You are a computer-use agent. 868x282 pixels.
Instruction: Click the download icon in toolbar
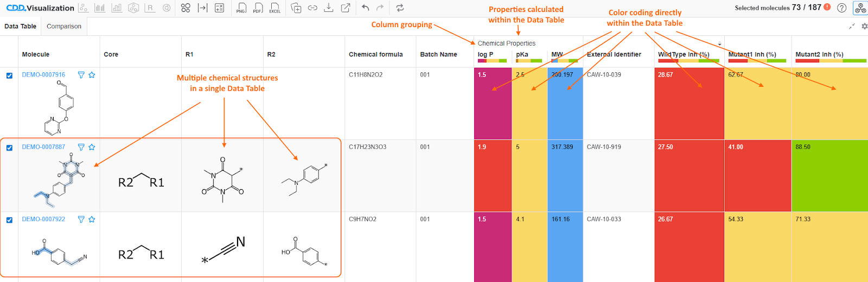tap(328, 8)
